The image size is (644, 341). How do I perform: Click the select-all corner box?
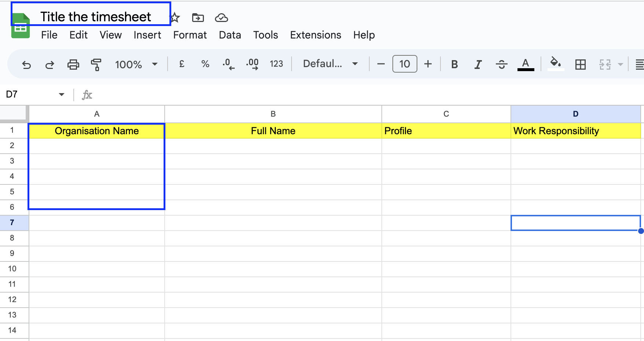coord(14,113)
